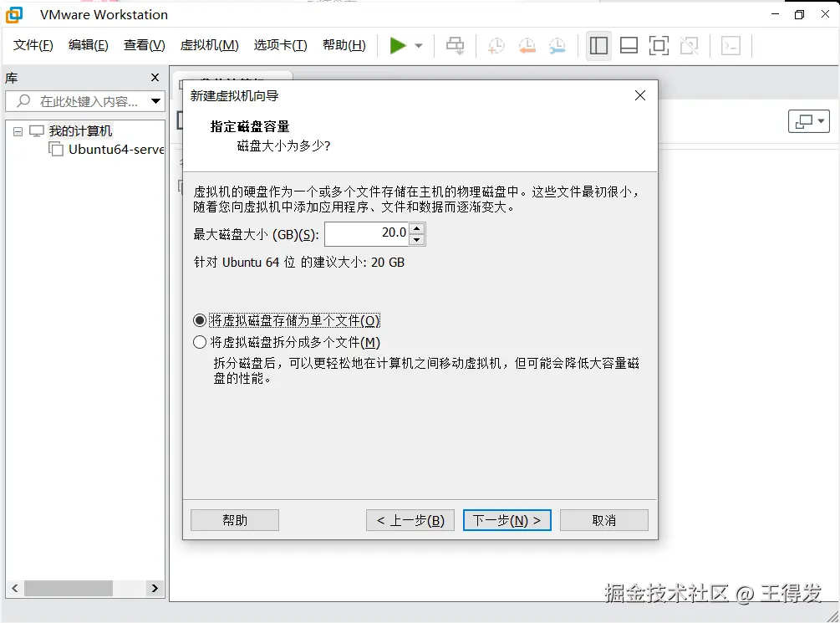840x623 pixels.
Task: Click the green power on play icon
Action: 398,45
